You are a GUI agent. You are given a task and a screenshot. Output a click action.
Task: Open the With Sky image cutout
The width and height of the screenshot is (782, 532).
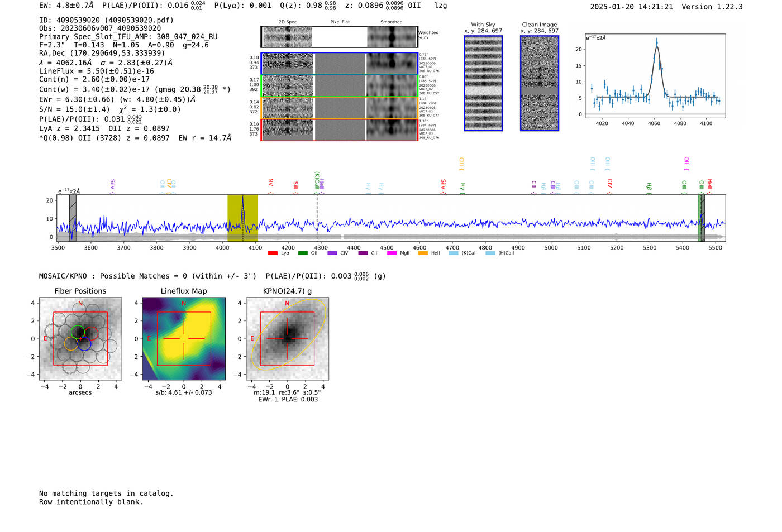pos(483,83)
